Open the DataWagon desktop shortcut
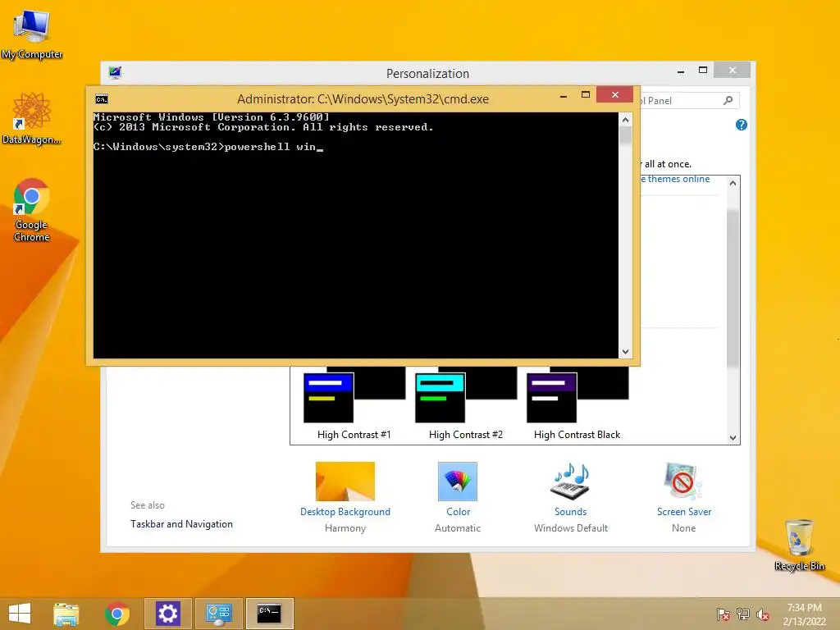This screenshot has height=630, width=840. (32, 118)
